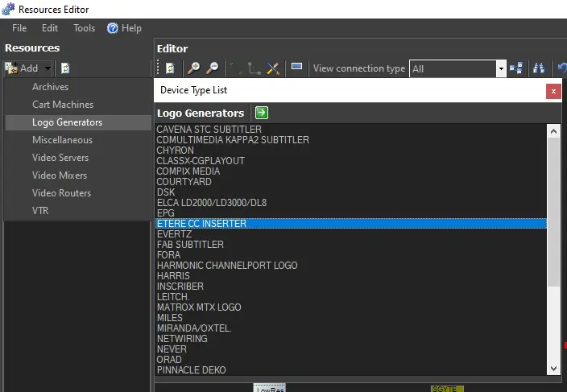Expand the Add dropdown arrow

point(48,68)
